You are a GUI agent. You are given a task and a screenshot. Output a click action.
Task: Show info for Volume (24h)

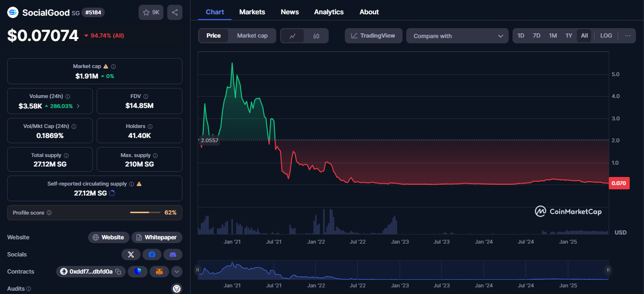coord(68,96)
